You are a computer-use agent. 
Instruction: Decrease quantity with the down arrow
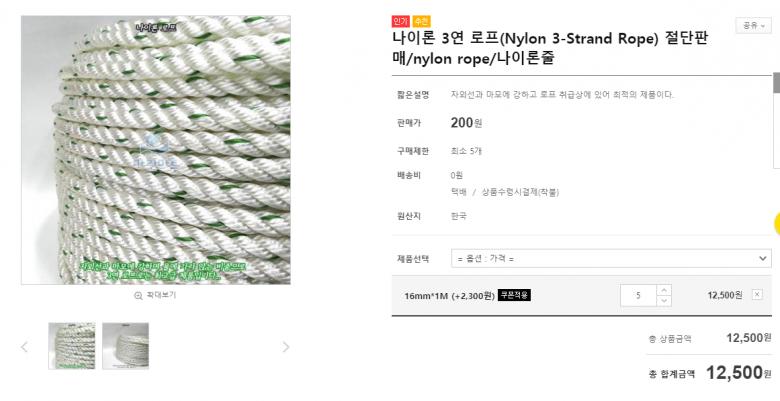(x=664, y=301)
